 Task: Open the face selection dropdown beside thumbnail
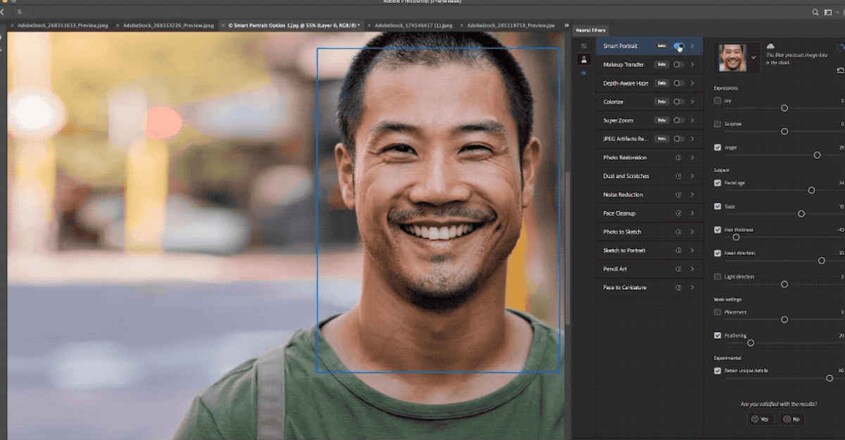click(x=753, y=58)
